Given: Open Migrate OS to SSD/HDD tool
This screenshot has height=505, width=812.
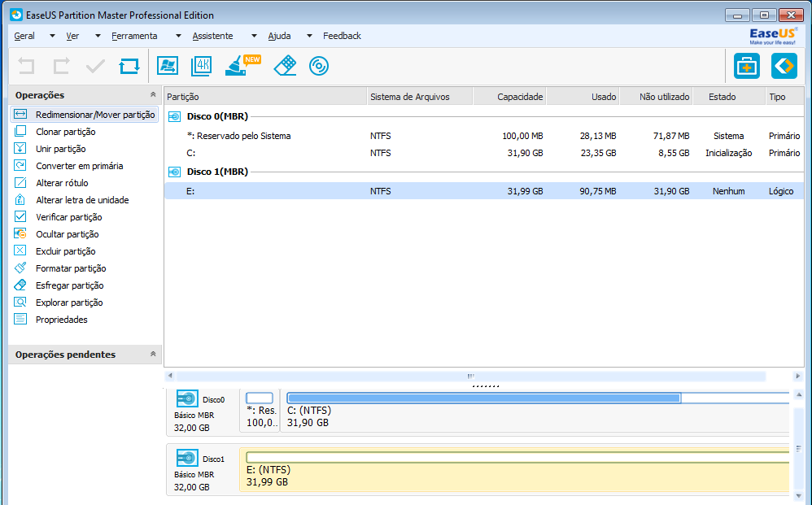Looking at the screenshot, I should (x=168, y=66).
